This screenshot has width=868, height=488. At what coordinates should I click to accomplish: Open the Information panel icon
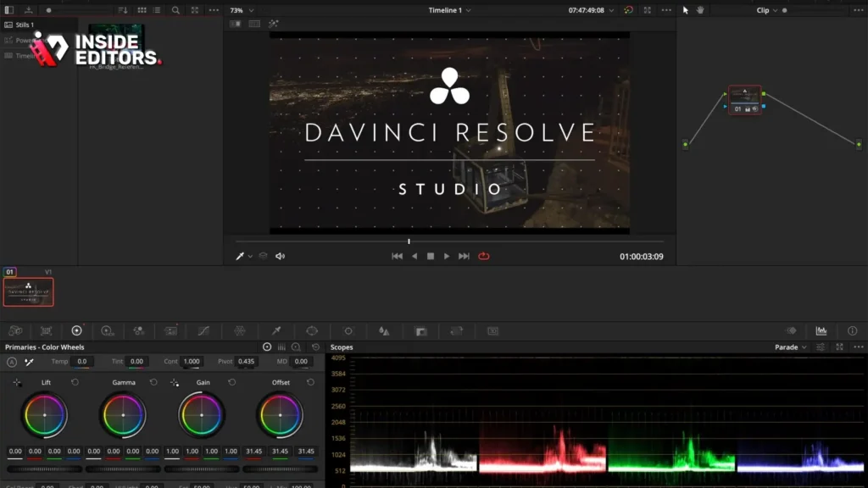pyautogui.click(x=853, y=331)
